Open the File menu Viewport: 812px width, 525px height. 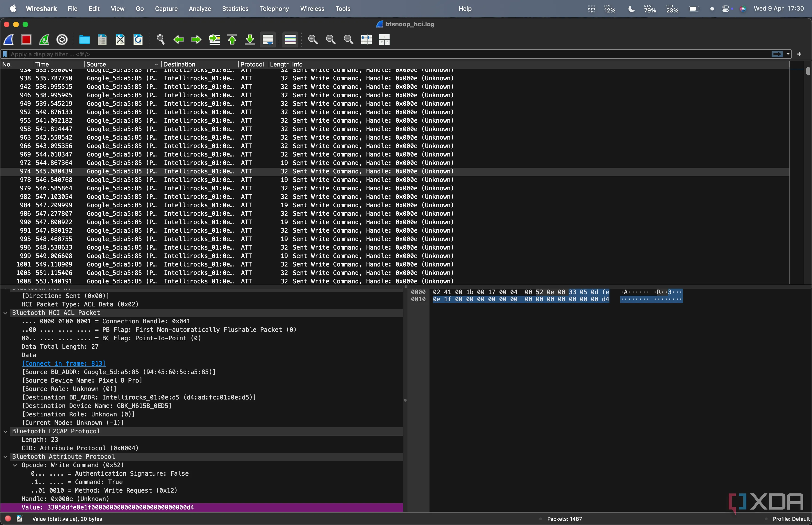(72, 9)
